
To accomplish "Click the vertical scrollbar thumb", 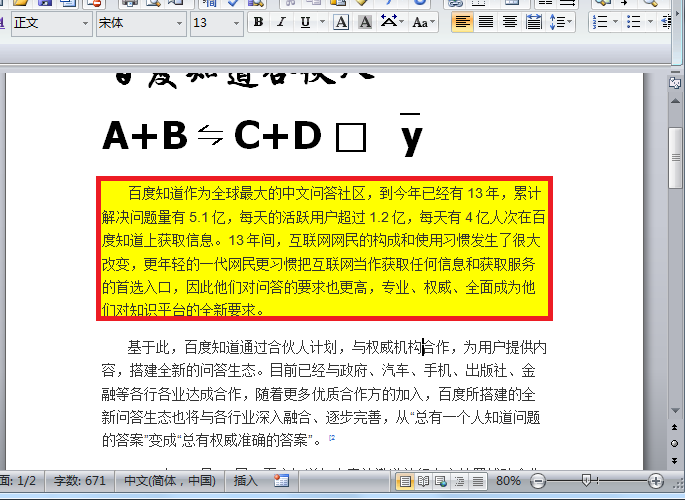I will coord(675,158).
